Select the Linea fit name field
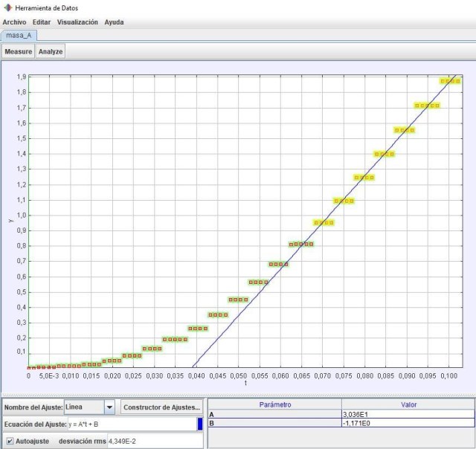The image size is (476, 449). (x=83, y=407)
